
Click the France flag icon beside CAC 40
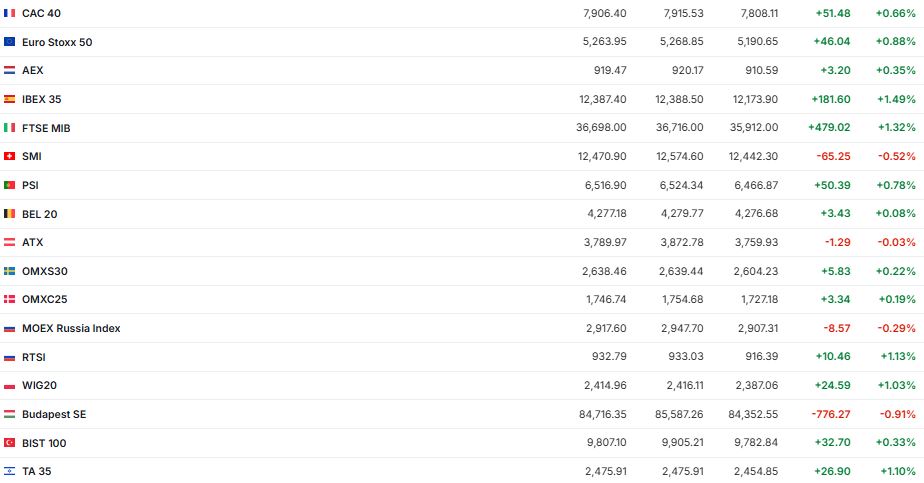(x=10, y=13)
